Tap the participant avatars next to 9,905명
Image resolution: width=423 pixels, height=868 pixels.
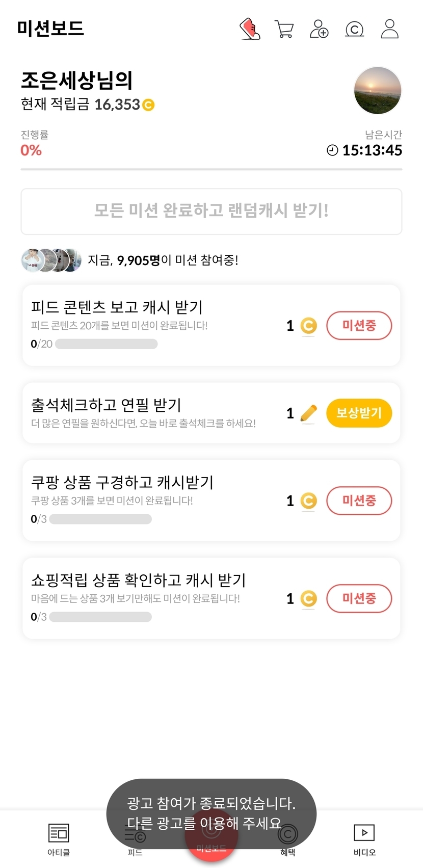(x=51, y=260)
